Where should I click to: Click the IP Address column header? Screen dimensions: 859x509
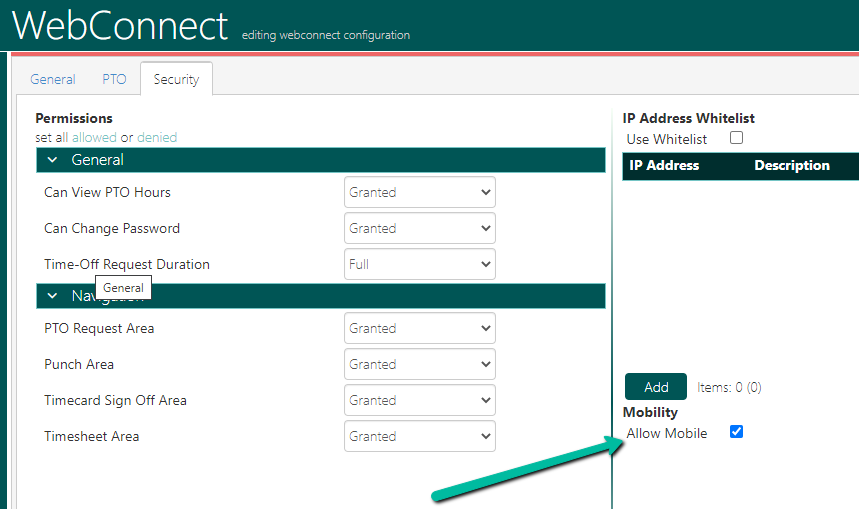point(664,165)
